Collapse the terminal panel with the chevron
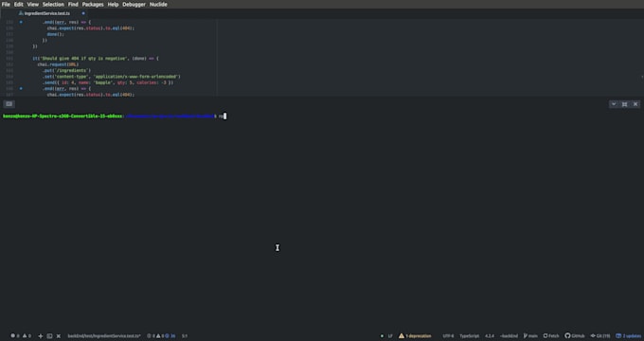644x341 pixels. (614, 104)
